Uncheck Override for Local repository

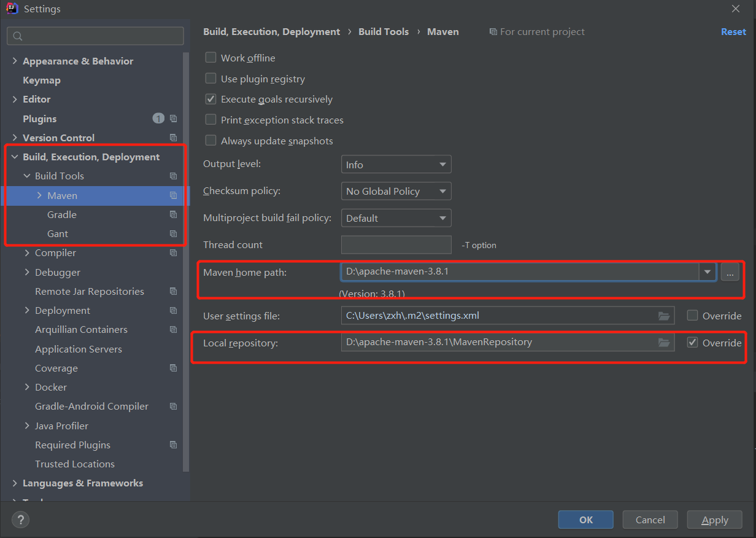coord(693,343)
